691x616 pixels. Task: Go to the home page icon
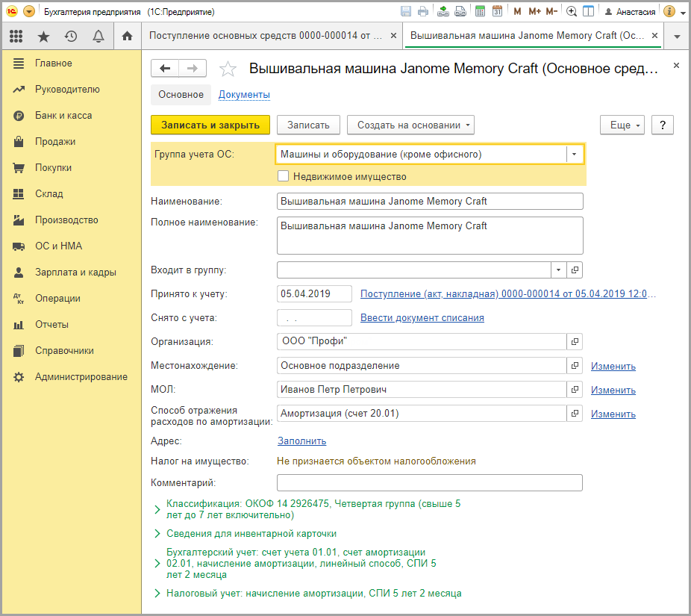pyautogui.click(x=127, y=36)
